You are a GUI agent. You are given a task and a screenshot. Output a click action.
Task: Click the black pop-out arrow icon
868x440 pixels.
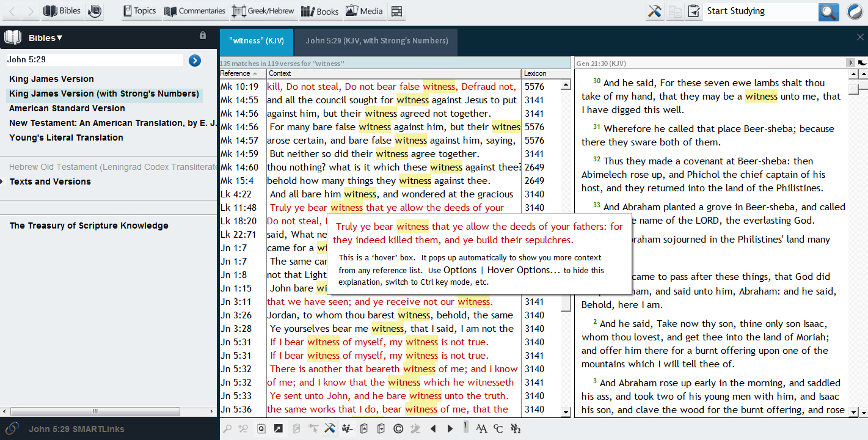click(278, 429)
